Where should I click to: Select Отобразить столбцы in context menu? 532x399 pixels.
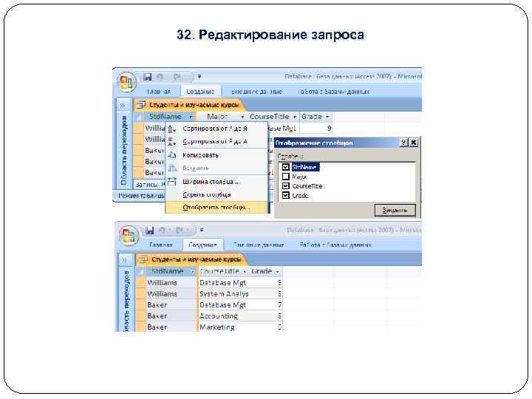[216, 208]
